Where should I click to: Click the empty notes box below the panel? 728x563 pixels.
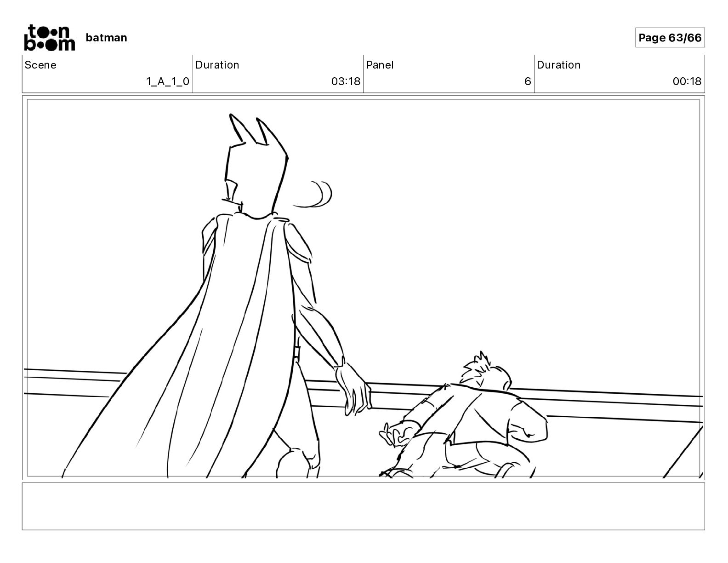pyautogui.click(x=364, y=506)
